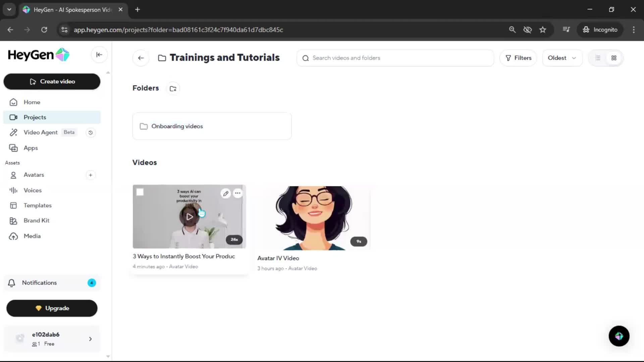The width and height of the screenshot is (644, 362).
Task: Open the Filters options
Action: [518, 58]
